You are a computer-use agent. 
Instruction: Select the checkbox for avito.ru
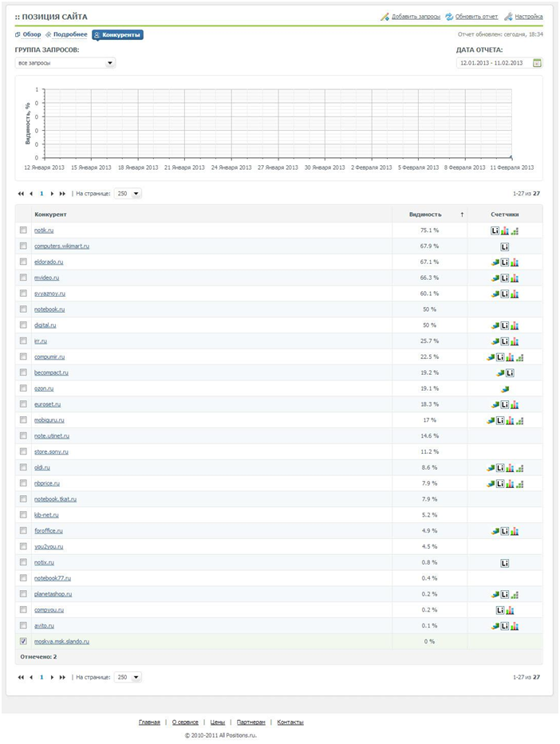click(23, 625)
